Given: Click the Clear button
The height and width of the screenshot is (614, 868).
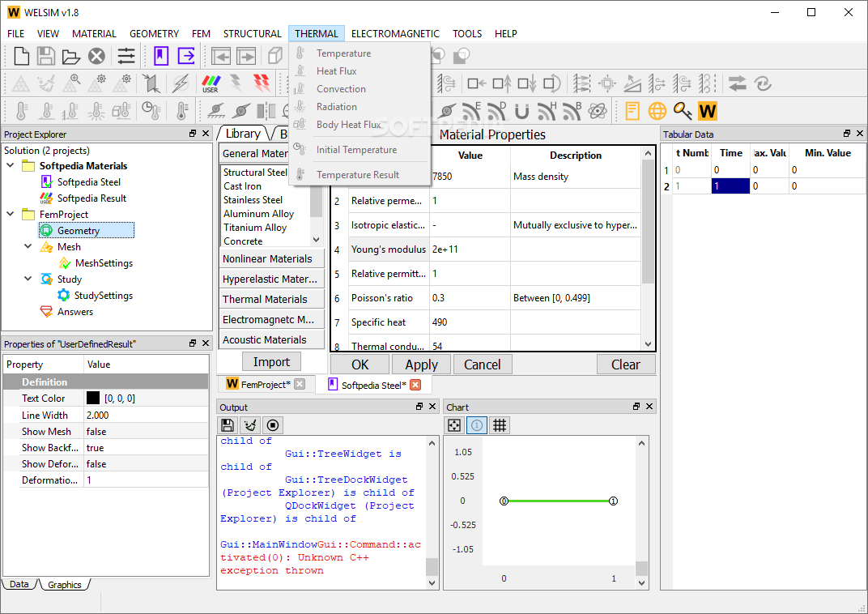Looking at the screenshot, I should click(x=626, y=365).
